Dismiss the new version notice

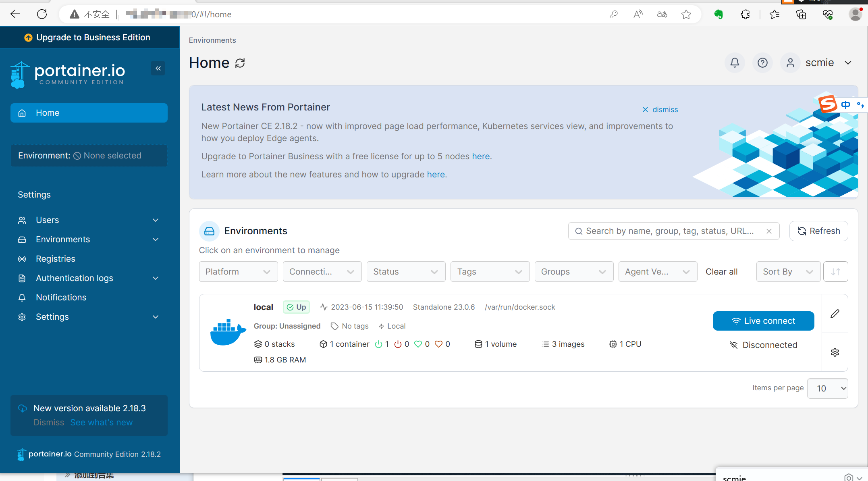[x=49, y=423]
